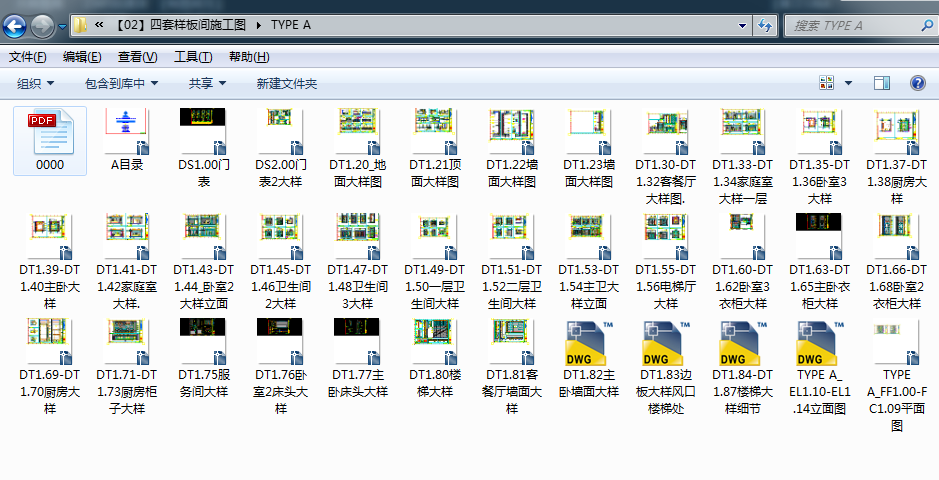The height and width of the screenshot is (480, 939).
Task: Select DT1.71-DT1.73厨房柜子大样 file
Action: coord(127,367)
